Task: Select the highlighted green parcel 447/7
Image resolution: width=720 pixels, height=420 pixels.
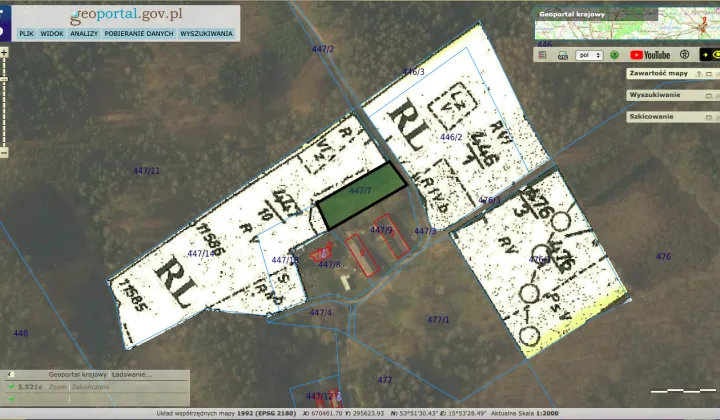Action: click(x=362, y=195)
